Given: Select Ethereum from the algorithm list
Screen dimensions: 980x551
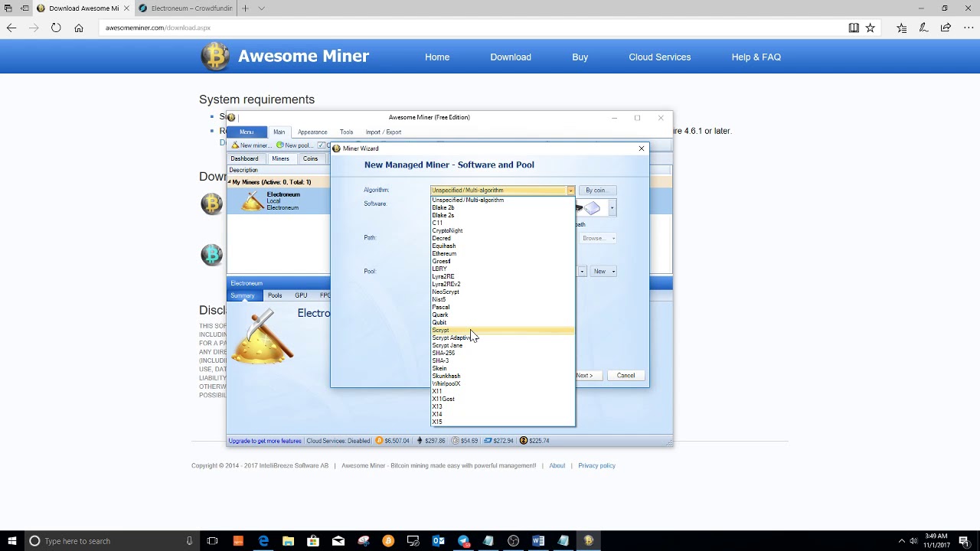Looking at the screenshot, I should (x=502, y=254).
